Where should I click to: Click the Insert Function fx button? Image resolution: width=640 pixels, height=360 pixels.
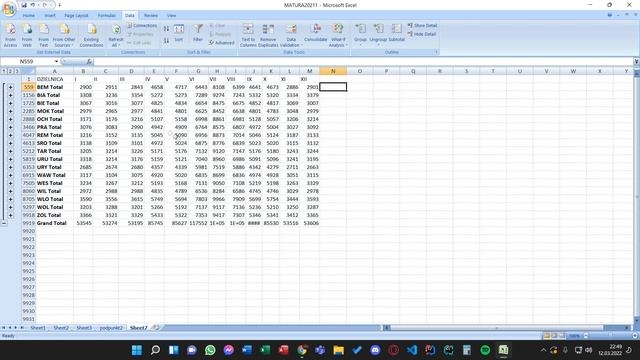[89, 62]
